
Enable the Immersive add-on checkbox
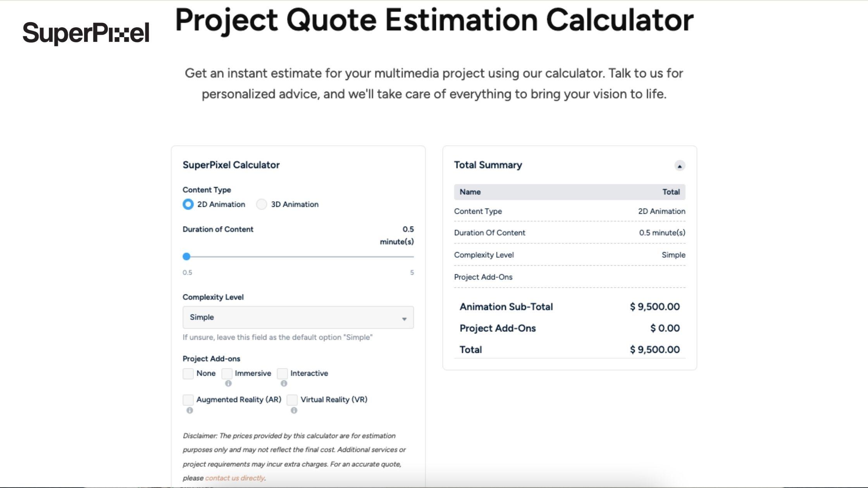tap(227, 374)
